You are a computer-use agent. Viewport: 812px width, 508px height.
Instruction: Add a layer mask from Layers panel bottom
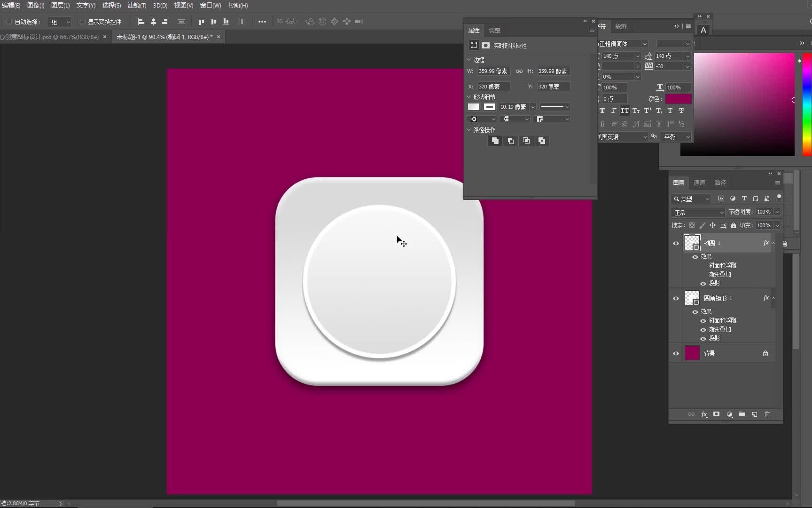coord(716,414)
